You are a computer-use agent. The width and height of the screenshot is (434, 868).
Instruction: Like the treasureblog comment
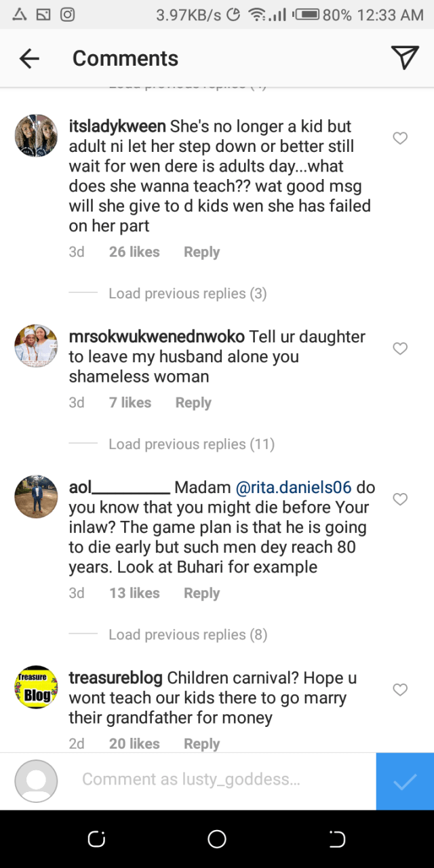400,690
